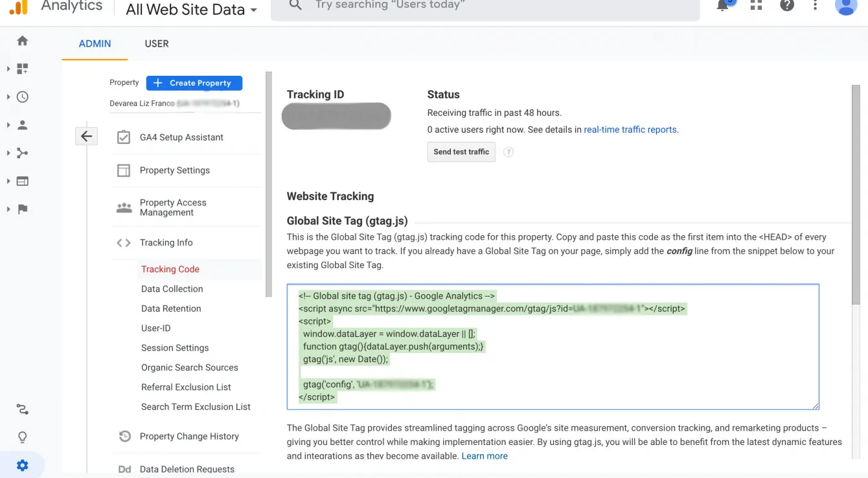Expand the Realtime sidebar arrow
The height and width of the screenshot is (478, 868).
click(8, 97)
